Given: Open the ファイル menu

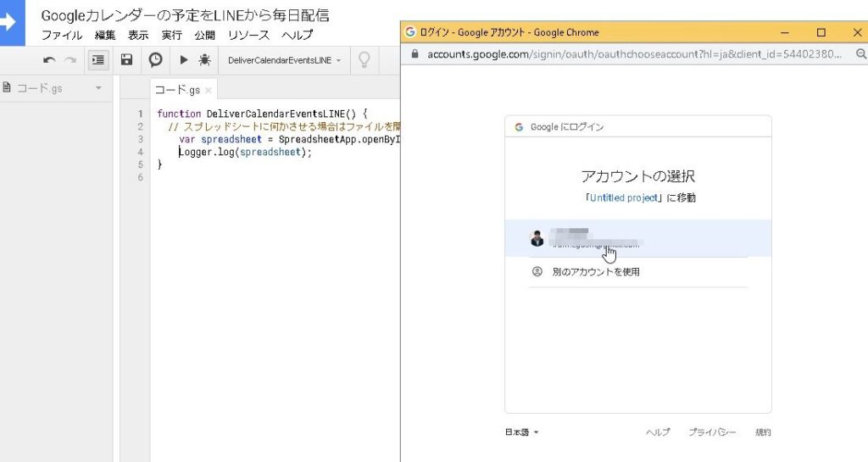Looking at the screenshot, I should [x=62, y=36].
